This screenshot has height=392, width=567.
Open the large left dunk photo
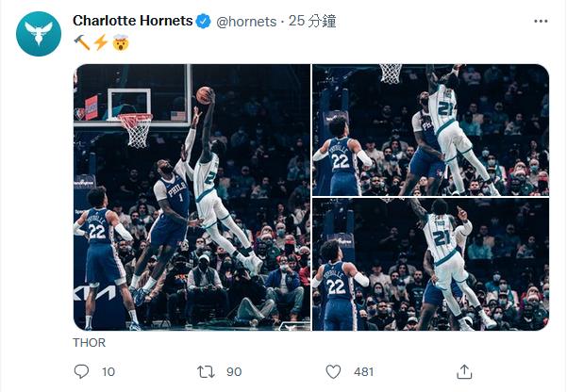click(192, 197)
